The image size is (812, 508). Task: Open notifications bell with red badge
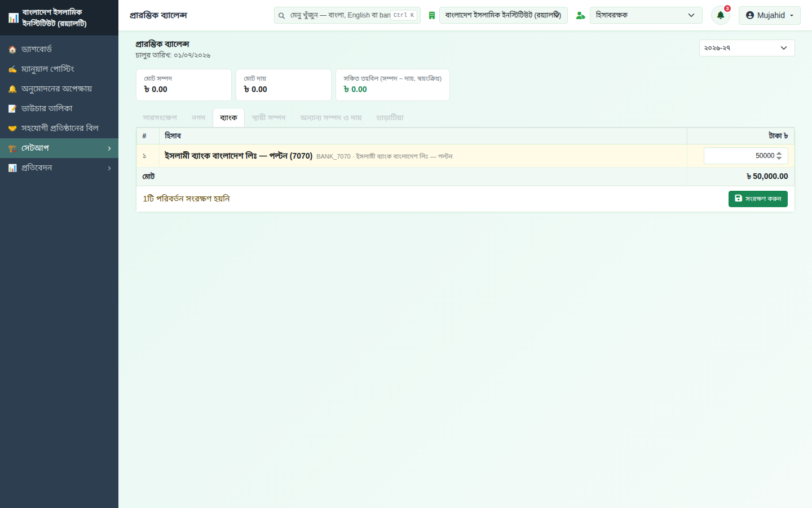click(x=721, y=15)
